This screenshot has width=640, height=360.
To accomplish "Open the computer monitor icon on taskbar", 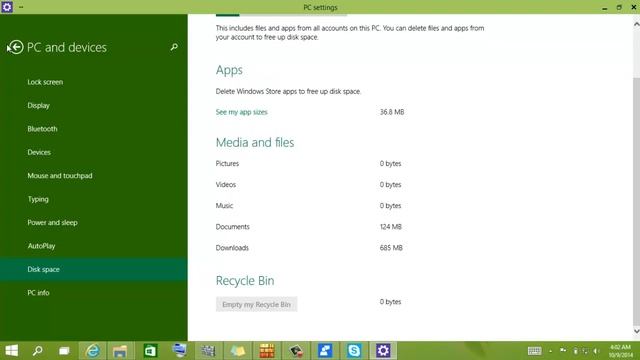I will pyautogui.click(x=180, y=351).
